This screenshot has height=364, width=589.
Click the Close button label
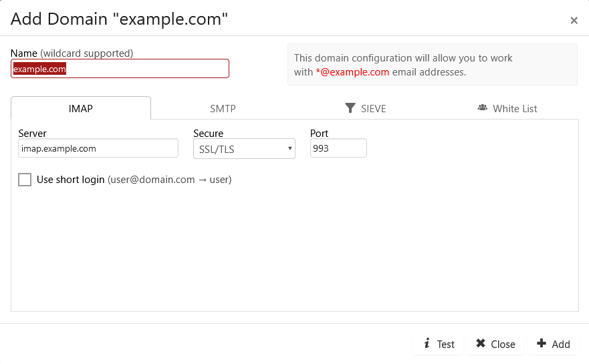click(503, 344)
